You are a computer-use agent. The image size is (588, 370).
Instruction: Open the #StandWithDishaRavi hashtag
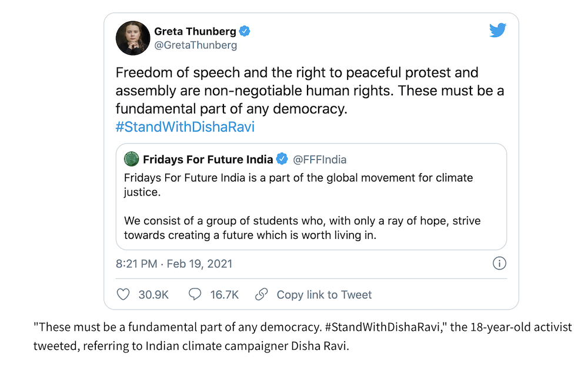[x=185, y=127]
